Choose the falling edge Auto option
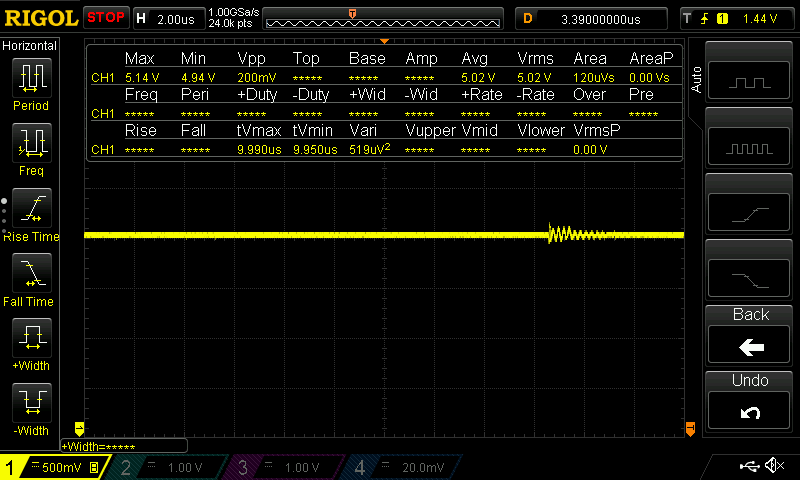Screen dimensions: 800x480 coord(749,279)
